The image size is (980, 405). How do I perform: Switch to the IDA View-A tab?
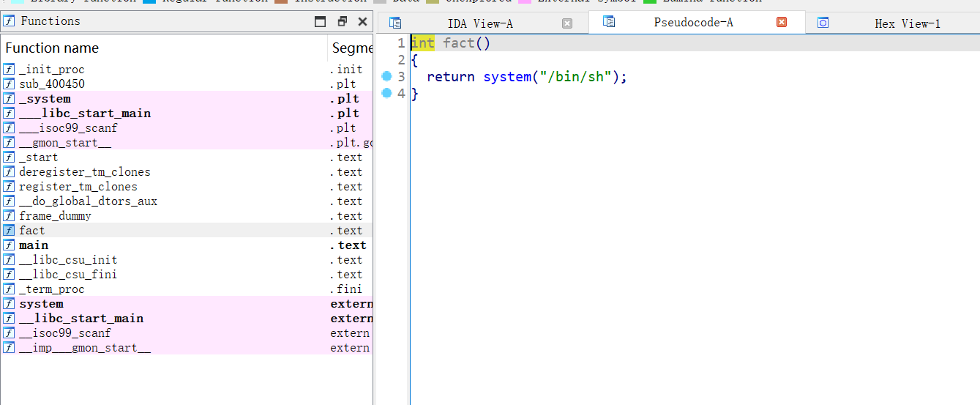pyautogui.click(x=483, y=23)
